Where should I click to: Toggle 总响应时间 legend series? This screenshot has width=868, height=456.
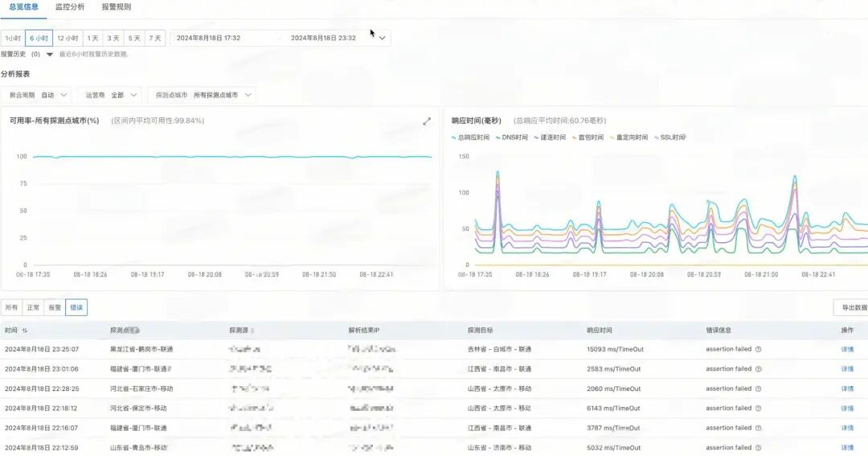(470, 138)
